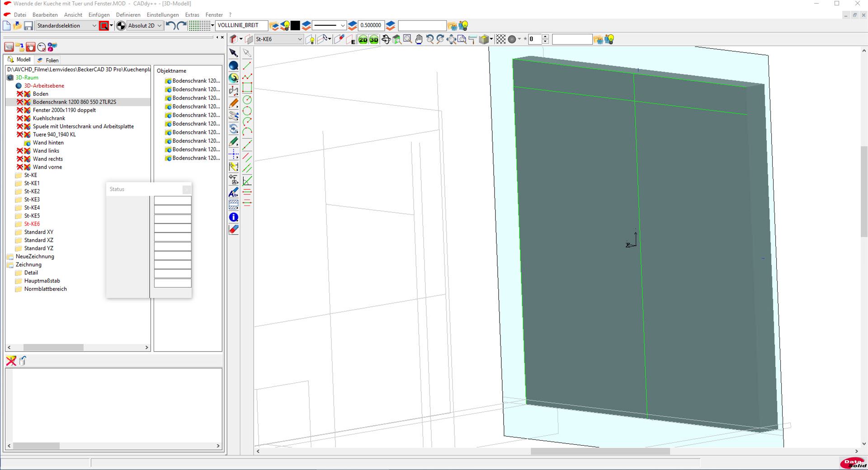Open the Absolut 2D dropdown
The width and height of the screenshot is (868, 470).
[145, 26]
